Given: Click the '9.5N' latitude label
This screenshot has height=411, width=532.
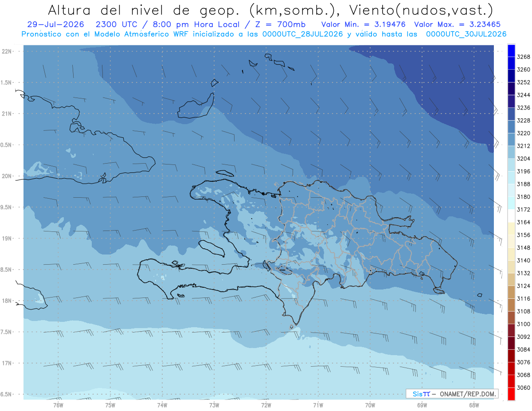Looking at the screenshot, I should (7, 207).
